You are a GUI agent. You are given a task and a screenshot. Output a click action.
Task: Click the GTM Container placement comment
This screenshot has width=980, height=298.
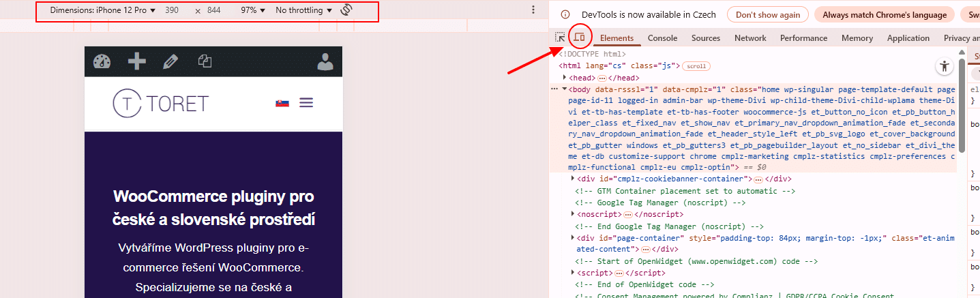pos(685,191)
